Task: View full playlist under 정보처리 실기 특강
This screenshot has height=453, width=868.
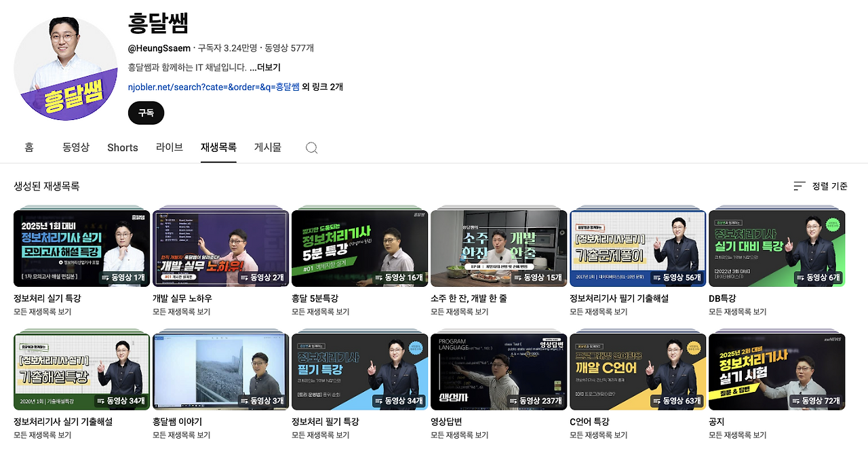Action: point(43,312)
